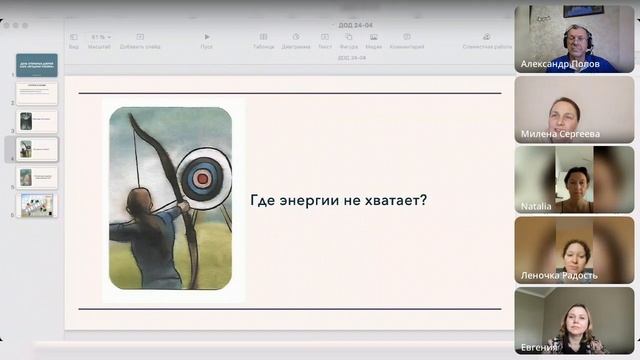Open the Вид view menu icon
Image resolution: width=640 pixels, height=360 pixels.
pyautogui.click(x=73, y=37)
